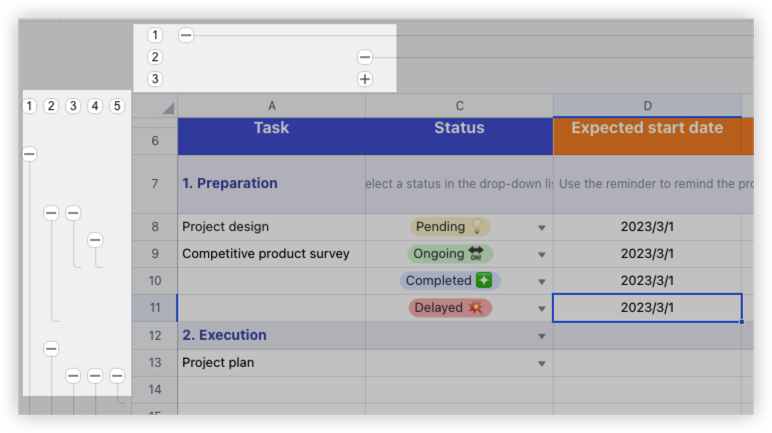Collapse column group level 1 minus button
772x433 pixels.
tap(186, 35)
